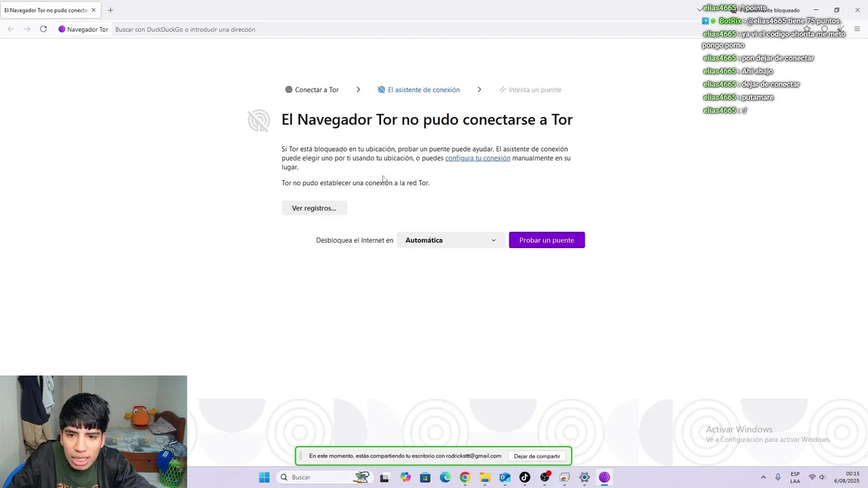Screen dimensions: 868x488
Task: Click the 'Desbloquea el Internet en' label
Action: [x=355, y=240]
